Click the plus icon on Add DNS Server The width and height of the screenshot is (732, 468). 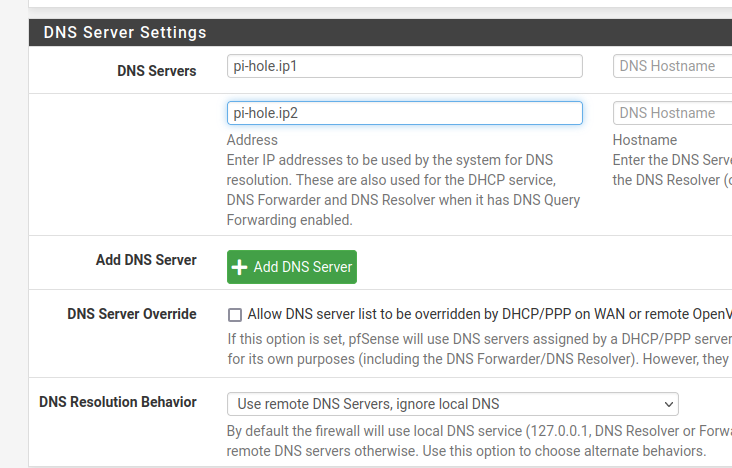click(x=240, y=267)
